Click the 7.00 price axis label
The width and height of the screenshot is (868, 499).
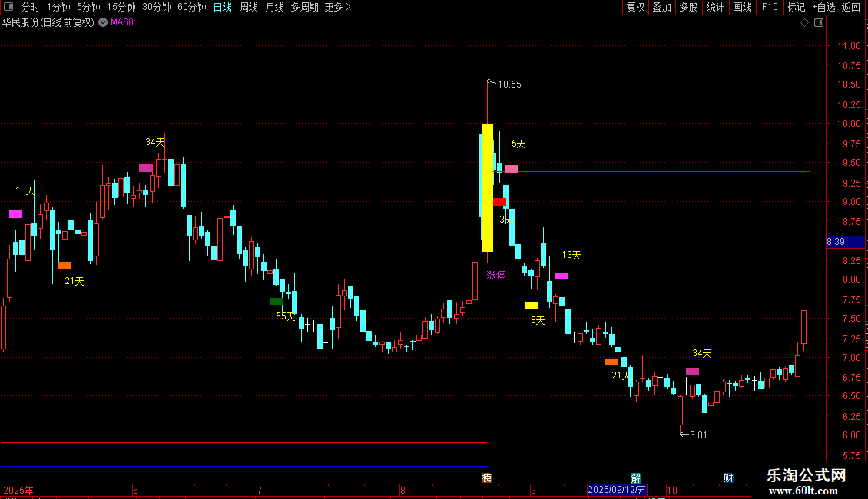tap(851, 358)
